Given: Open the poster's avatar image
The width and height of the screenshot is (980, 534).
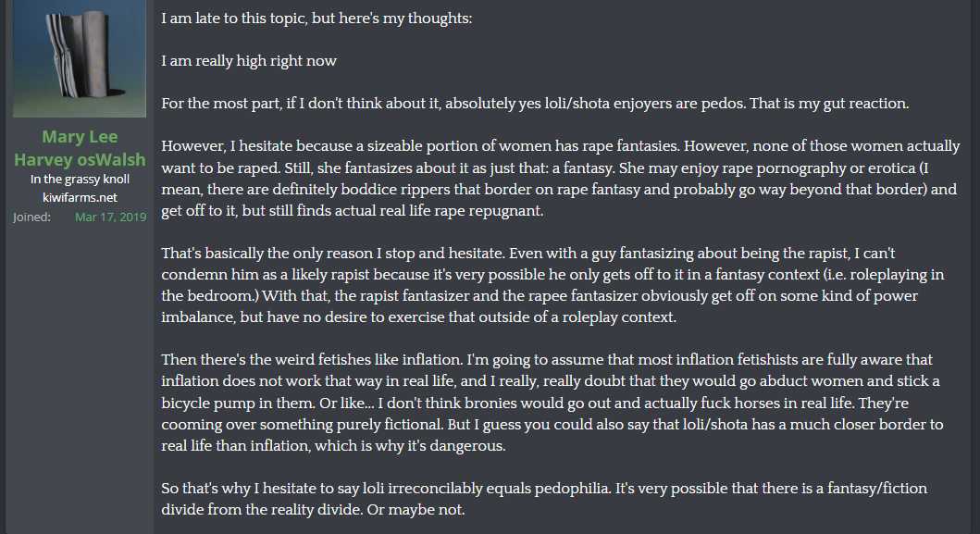Looking at the screenshot, I should click(80, 57).
